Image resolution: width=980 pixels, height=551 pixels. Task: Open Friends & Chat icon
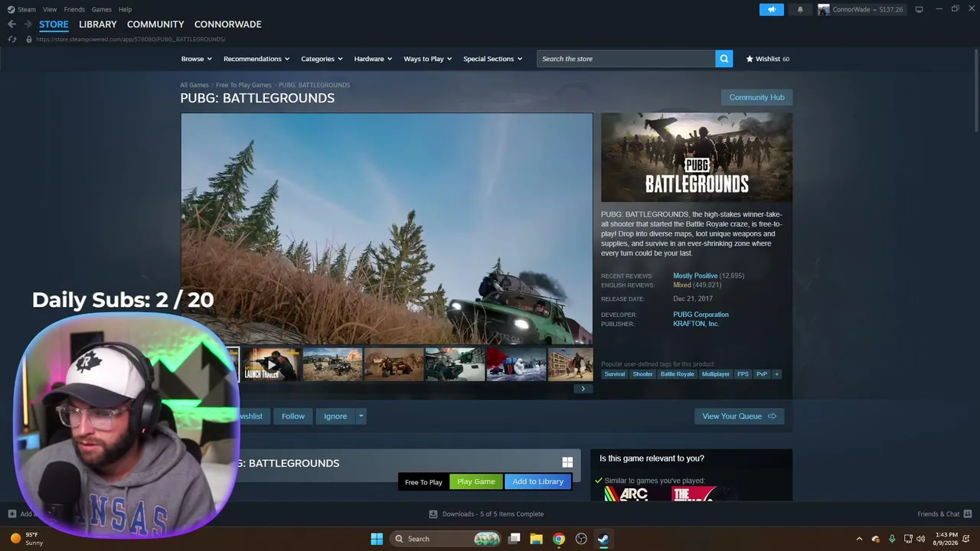coord(967,514)
